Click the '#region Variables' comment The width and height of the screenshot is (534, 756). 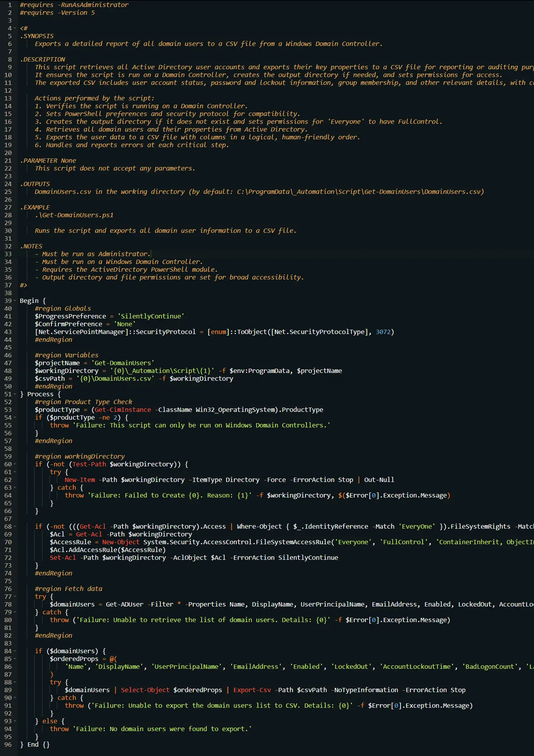[x=67, y=355]
